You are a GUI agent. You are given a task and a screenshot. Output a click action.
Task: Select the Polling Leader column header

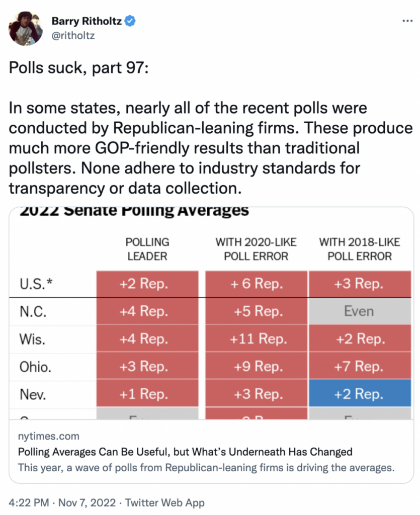[147, 249]
